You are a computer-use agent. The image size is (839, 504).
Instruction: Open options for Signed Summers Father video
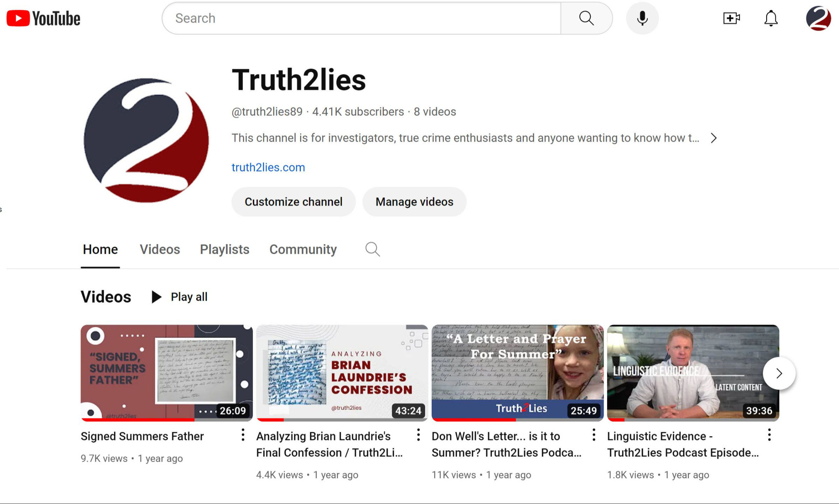pos(243,435)
